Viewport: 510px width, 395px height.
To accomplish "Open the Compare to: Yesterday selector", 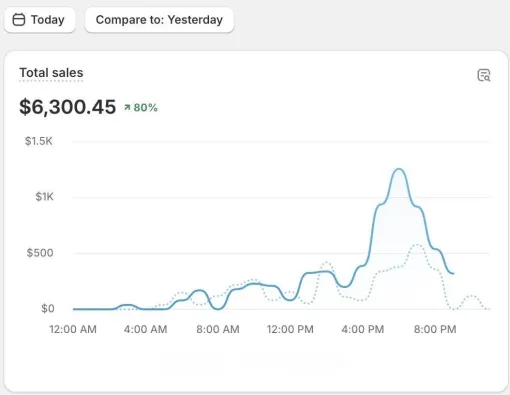I will click(159, 20).
